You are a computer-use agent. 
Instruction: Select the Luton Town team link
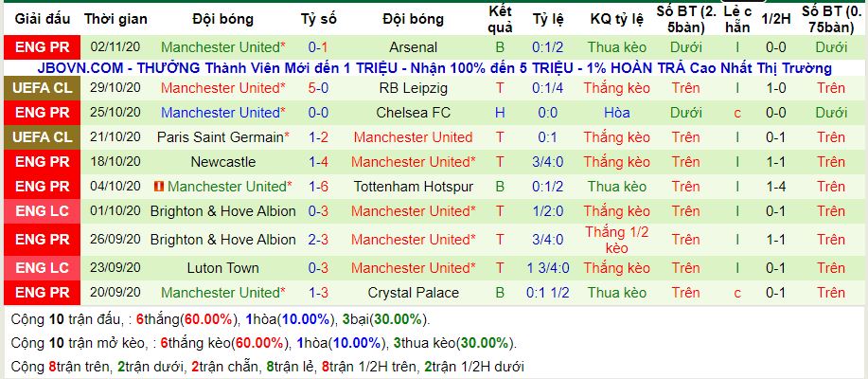click(x=223, y=268)
